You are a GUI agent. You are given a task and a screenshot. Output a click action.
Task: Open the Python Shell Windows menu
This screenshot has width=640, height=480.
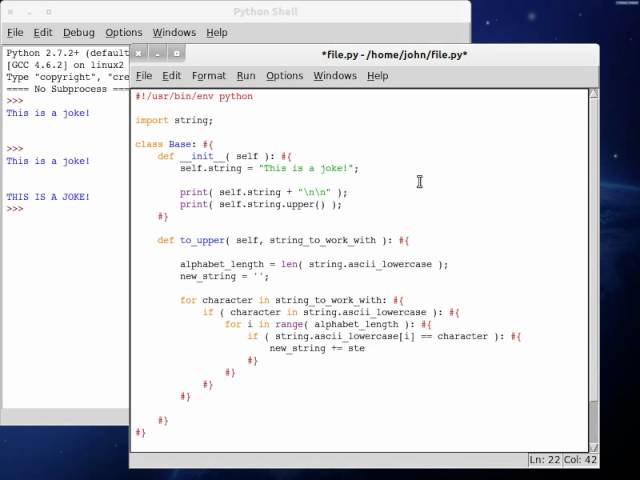pyautogui.click(x=175, y=32)
